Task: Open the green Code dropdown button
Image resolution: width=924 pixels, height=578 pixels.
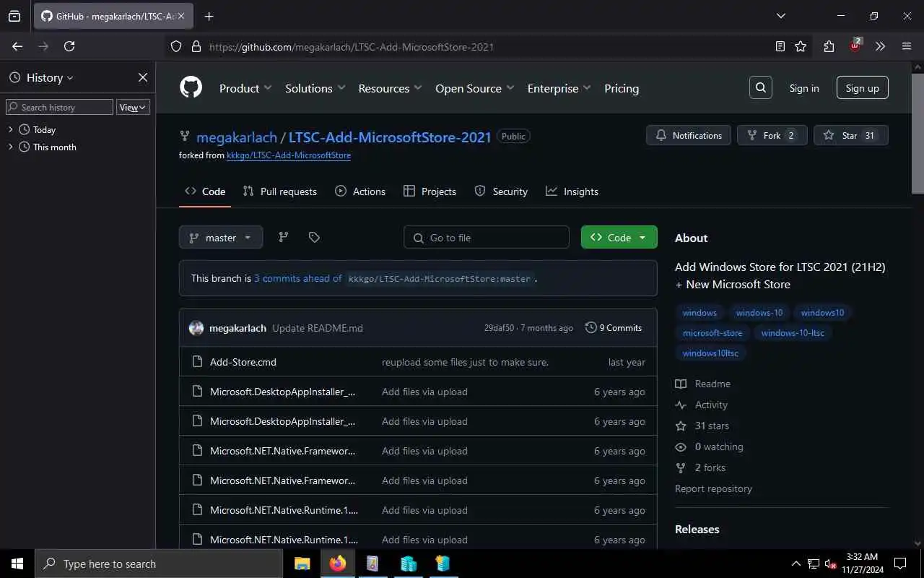Action: pos(619,237)
